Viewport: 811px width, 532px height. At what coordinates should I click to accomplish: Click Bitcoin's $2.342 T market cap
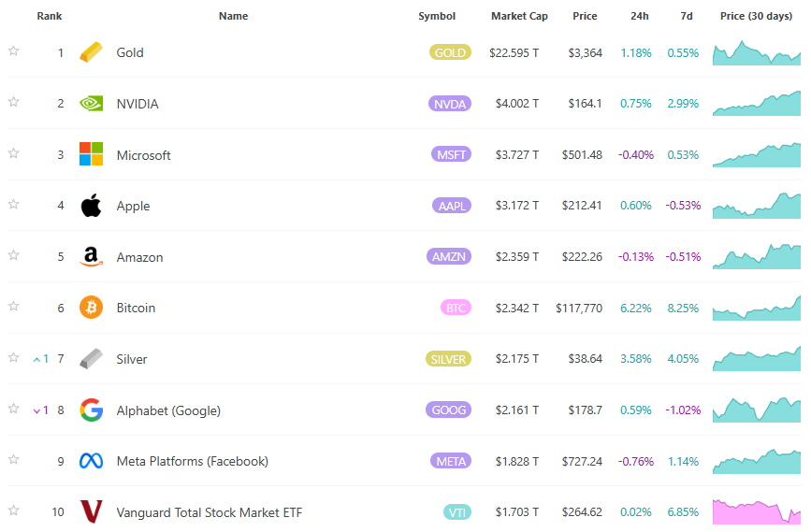click(x=516, y=309)
